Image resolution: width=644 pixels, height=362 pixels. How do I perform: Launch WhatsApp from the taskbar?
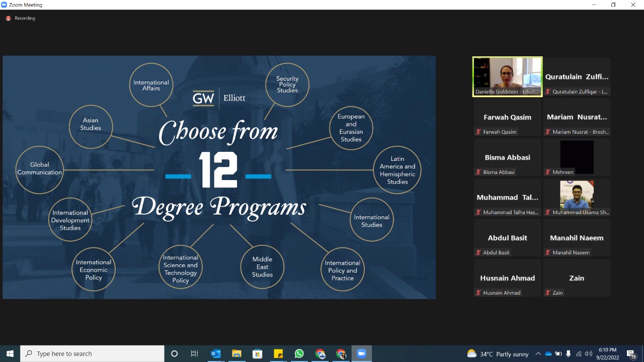(299, 354)
